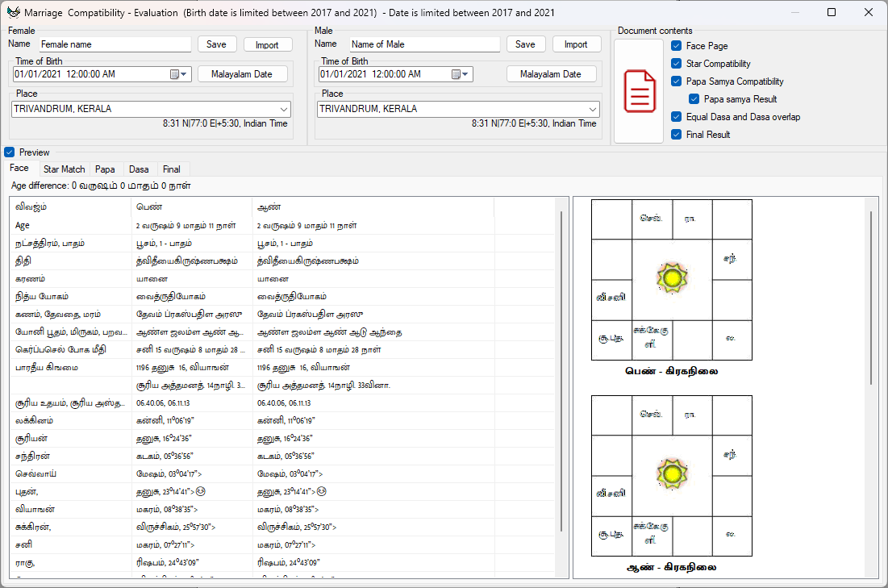Select the 'நித்ய யோகம்' row label
Viewport: 888px width, 588px height.
pos(42,296)
